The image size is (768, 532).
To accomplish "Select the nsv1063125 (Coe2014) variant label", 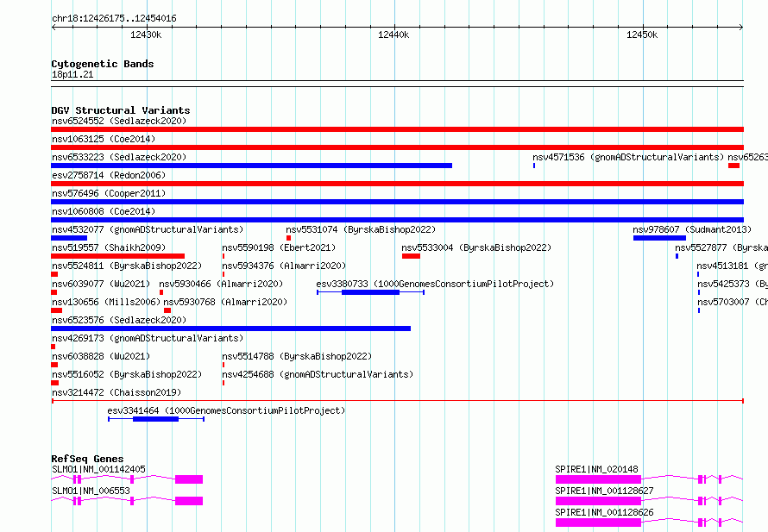I will [x=104, y=139].
